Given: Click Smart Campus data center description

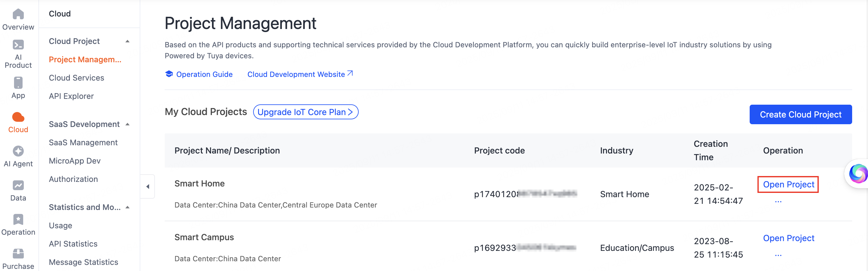Looking at the screenshot, I should [228, 258].
